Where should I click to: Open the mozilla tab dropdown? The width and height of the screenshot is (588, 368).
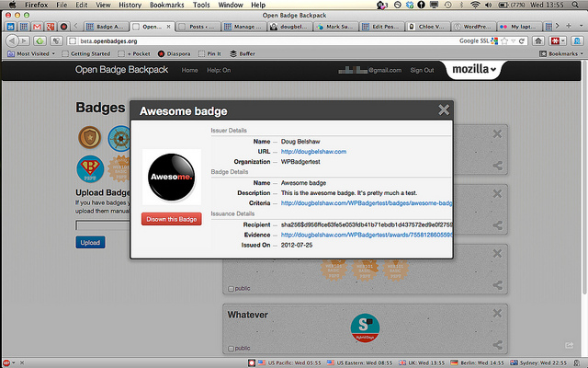[x=474, y=70]
